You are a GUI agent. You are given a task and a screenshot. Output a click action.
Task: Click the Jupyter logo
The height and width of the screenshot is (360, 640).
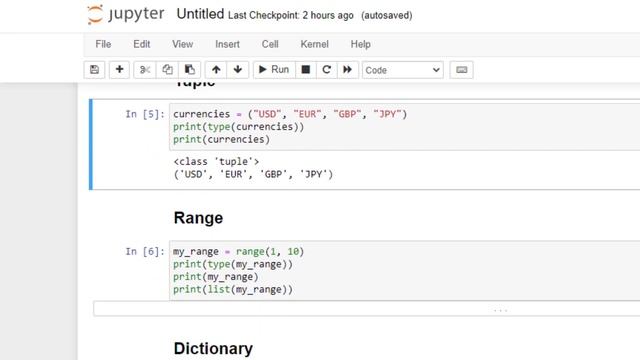[x=126, y=14]
